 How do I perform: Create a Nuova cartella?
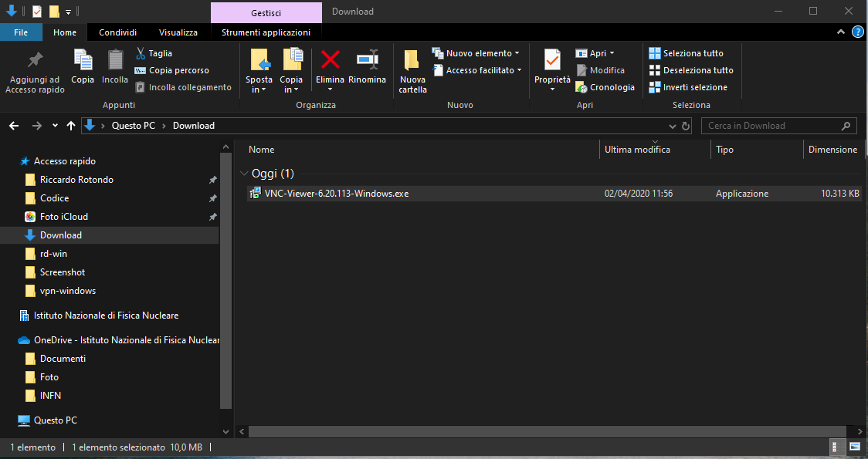point(412,71)
